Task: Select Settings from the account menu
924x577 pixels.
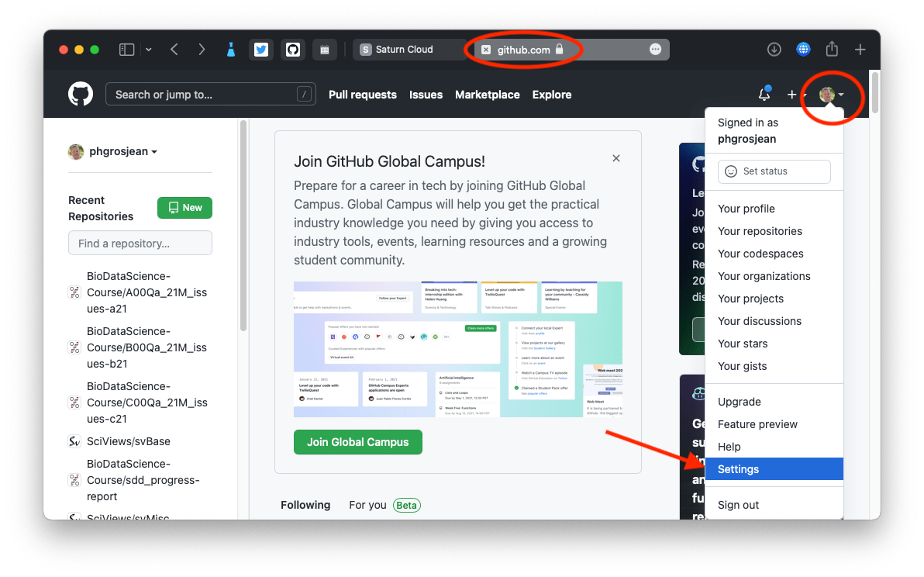Action: pos(738,468)
